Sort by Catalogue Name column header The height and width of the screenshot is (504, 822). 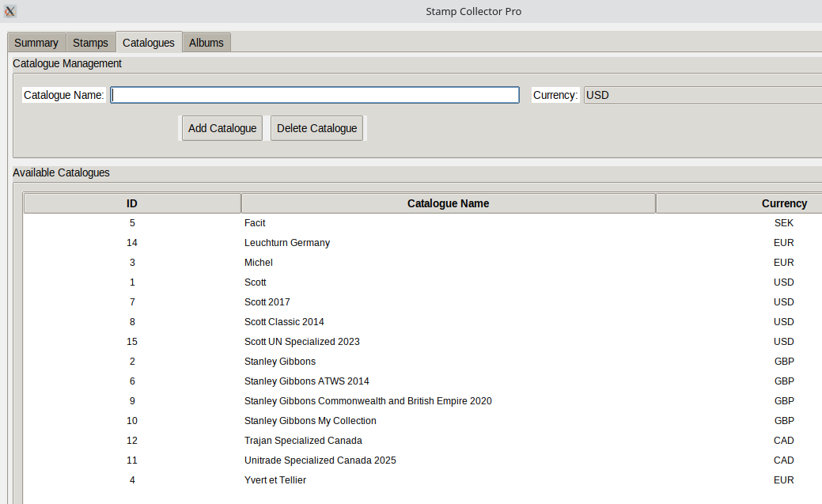pos(448,203)
